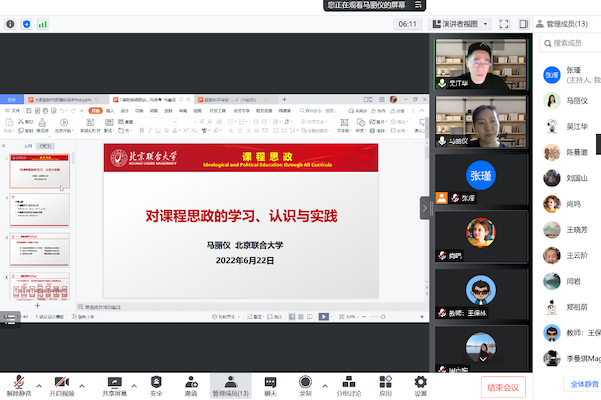Open 管理成员 members panel icon
601x400 pixels.
(231, 384)
